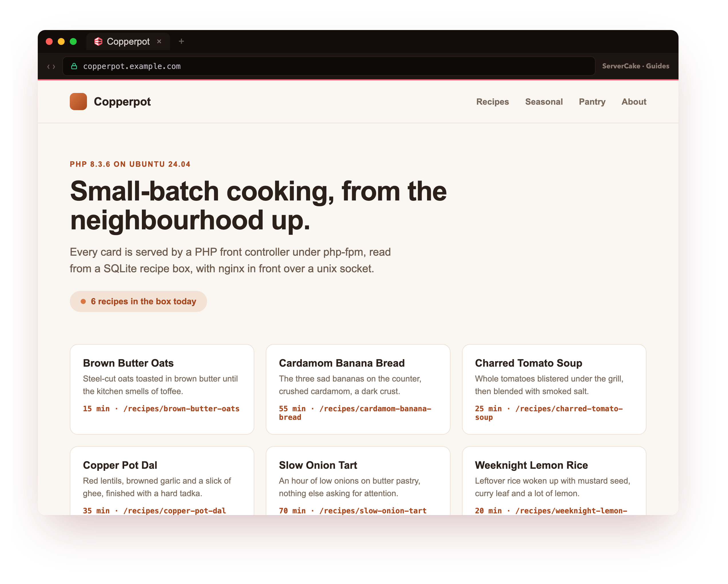Click 'The three sad bananas' description

[x=350, y=385]
